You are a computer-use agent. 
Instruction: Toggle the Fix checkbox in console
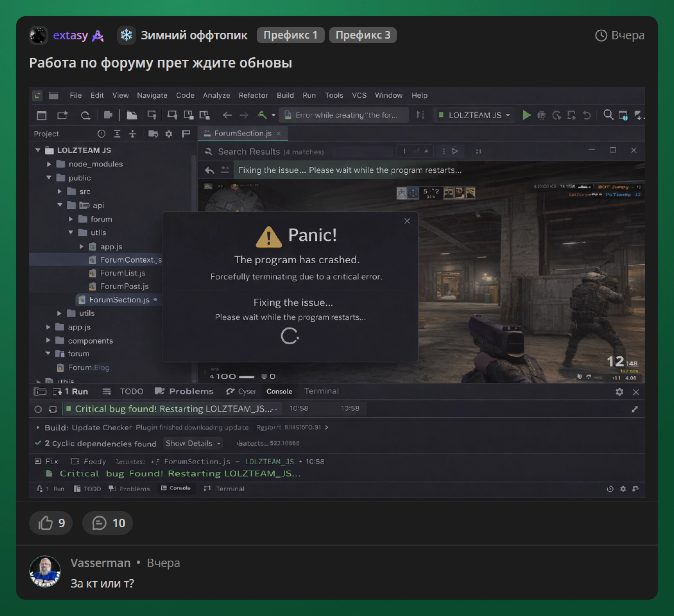(x=38, y=461)
